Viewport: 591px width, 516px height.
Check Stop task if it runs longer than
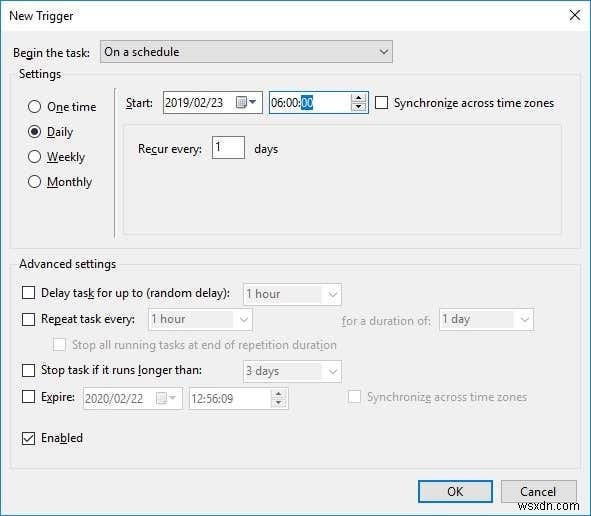pyautogui.click(x=28, y=370)
